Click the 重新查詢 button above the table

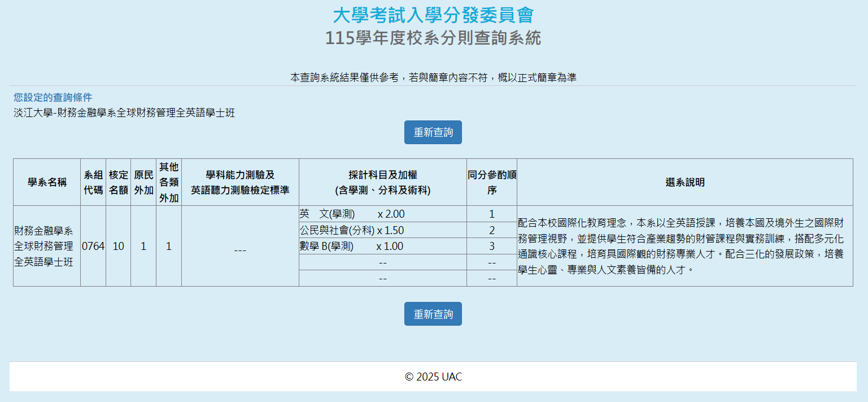(433, 132)
